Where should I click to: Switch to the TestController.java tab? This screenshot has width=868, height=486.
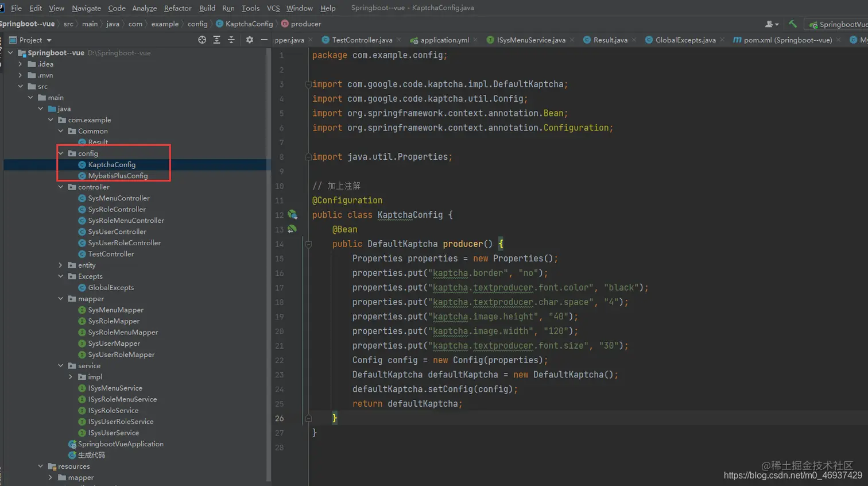tap(362, 40)
